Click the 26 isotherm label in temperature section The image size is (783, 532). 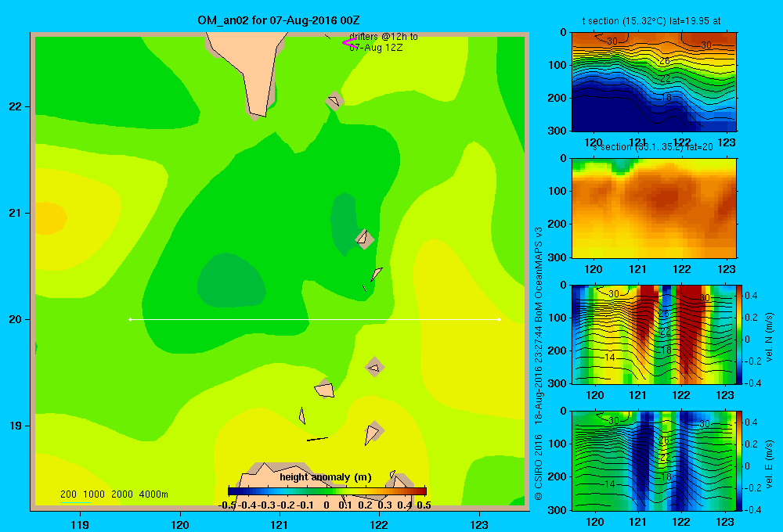point(664,61)
